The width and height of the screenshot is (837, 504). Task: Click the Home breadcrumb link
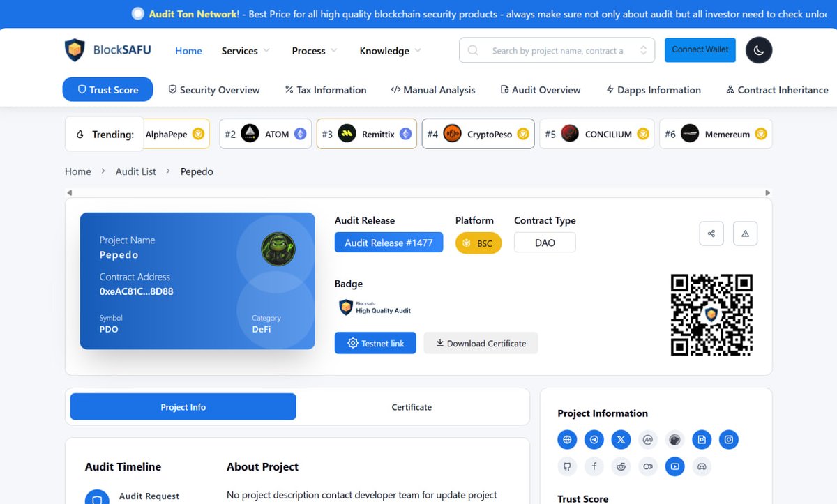click(78, 171)
